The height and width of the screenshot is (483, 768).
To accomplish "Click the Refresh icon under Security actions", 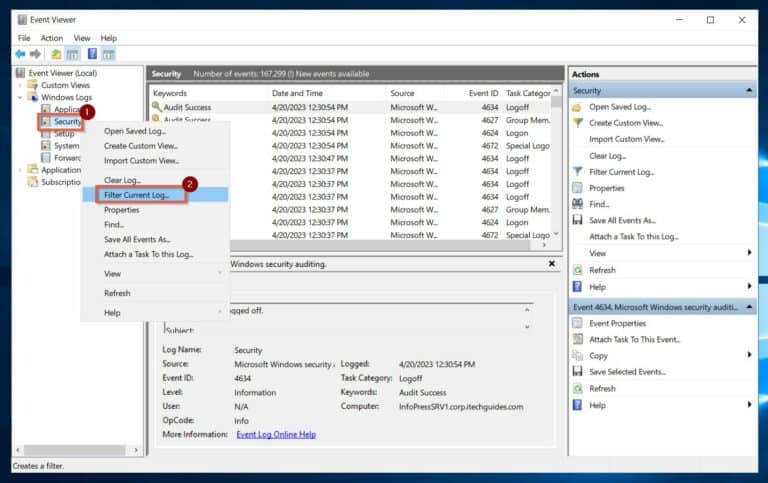I will click(577, 270).
